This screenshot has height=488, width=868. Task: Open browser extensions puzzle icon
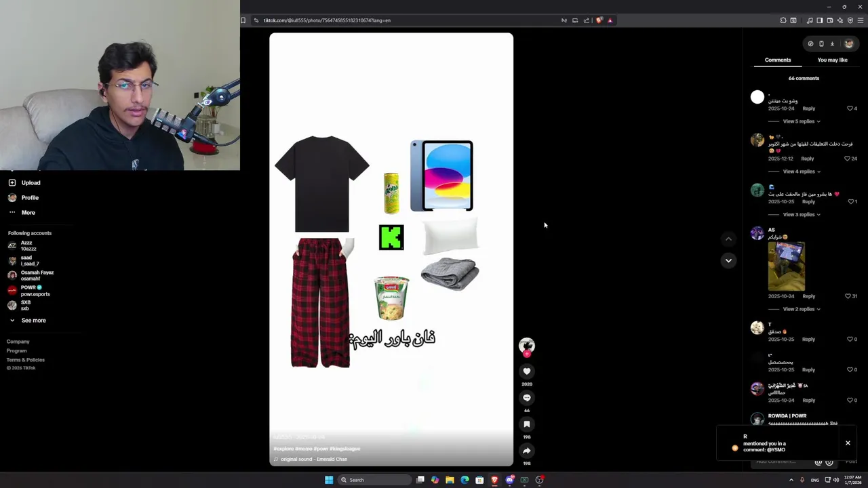coord(783,20)
